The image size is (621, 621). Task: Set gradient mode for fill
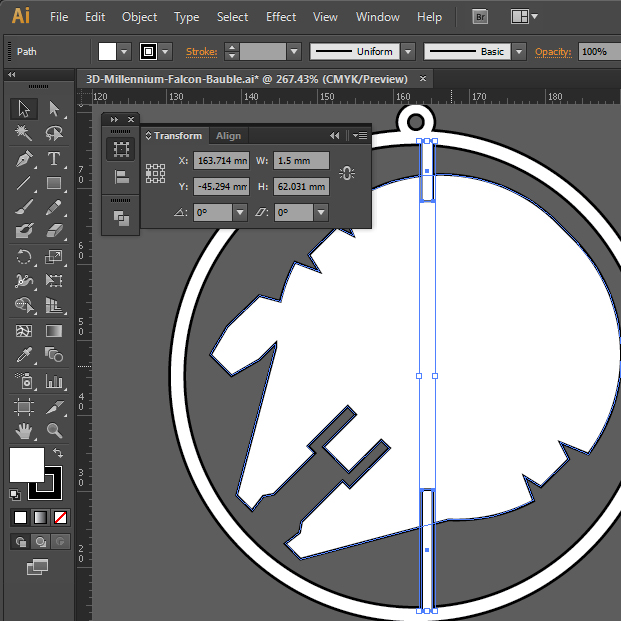[x=40, y=517]
